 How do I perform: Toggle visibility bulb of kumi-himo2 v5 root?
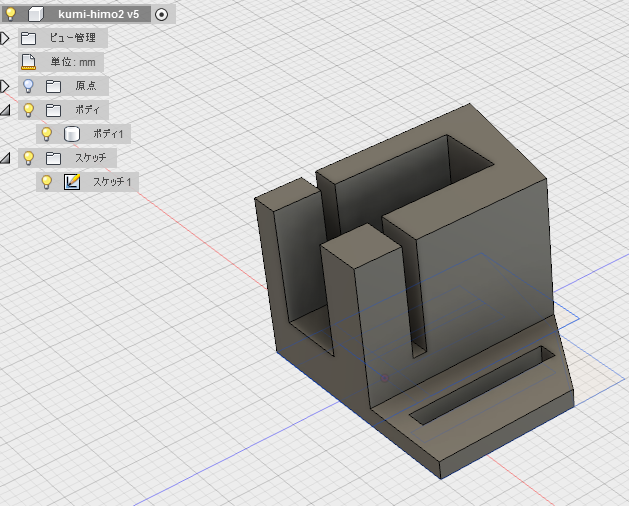(10, 13)
